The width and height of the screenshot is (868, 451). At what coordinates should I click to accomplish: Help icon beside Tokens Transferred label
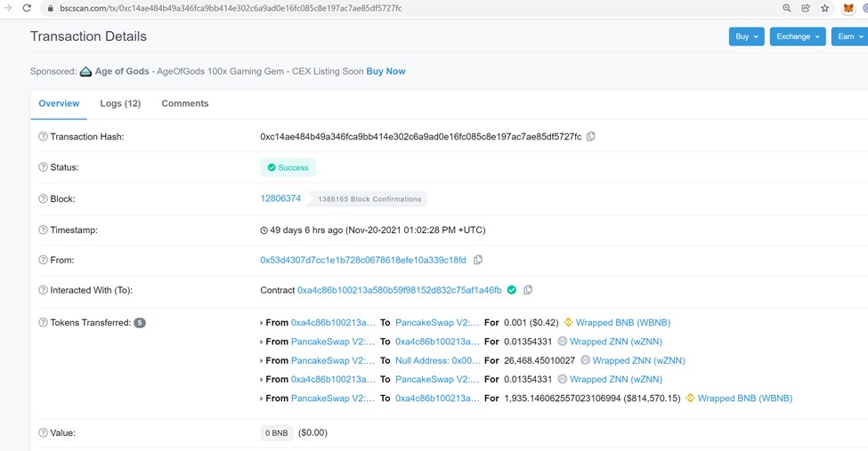click(44, 323)
